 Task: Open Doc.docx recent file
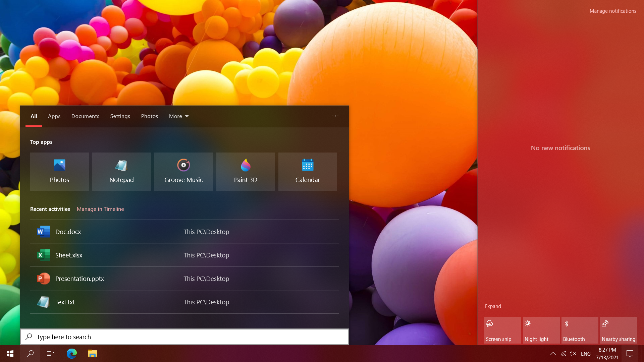point(183,231)
